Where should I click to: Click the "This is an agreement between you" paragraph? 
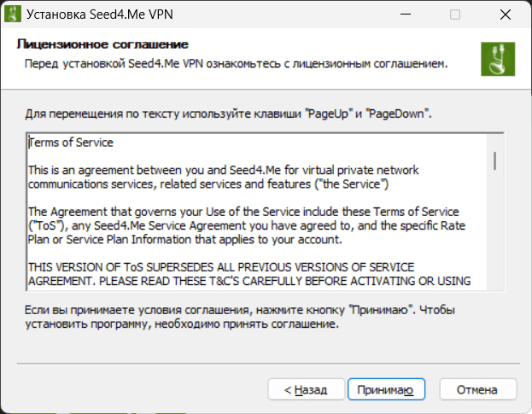point(224,170)
